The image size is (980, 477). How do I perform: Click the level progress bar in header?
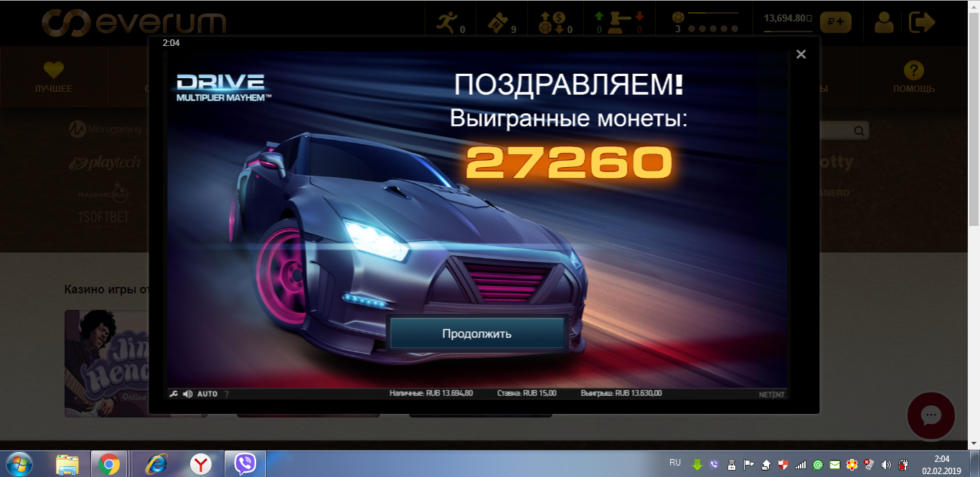(712, 14)
